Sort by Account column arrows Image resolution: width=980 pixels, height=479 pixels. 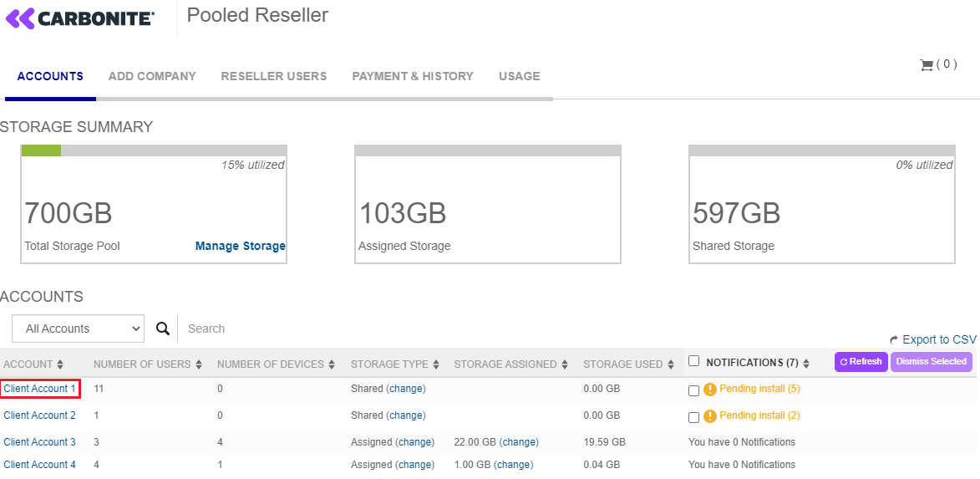click(x=59, y=364)
